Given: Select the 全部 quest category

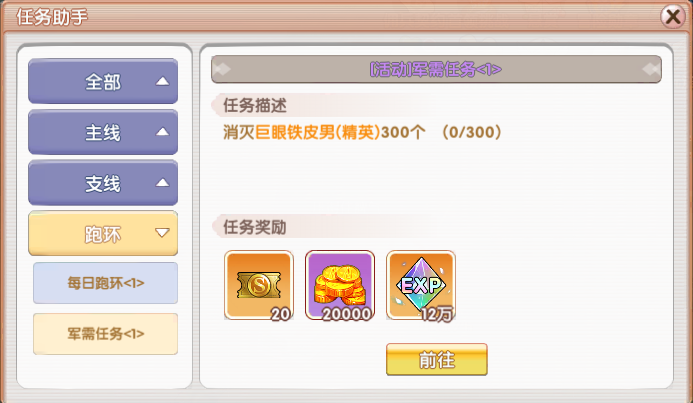Looking at the screenshot, I should tap(103, 81).
